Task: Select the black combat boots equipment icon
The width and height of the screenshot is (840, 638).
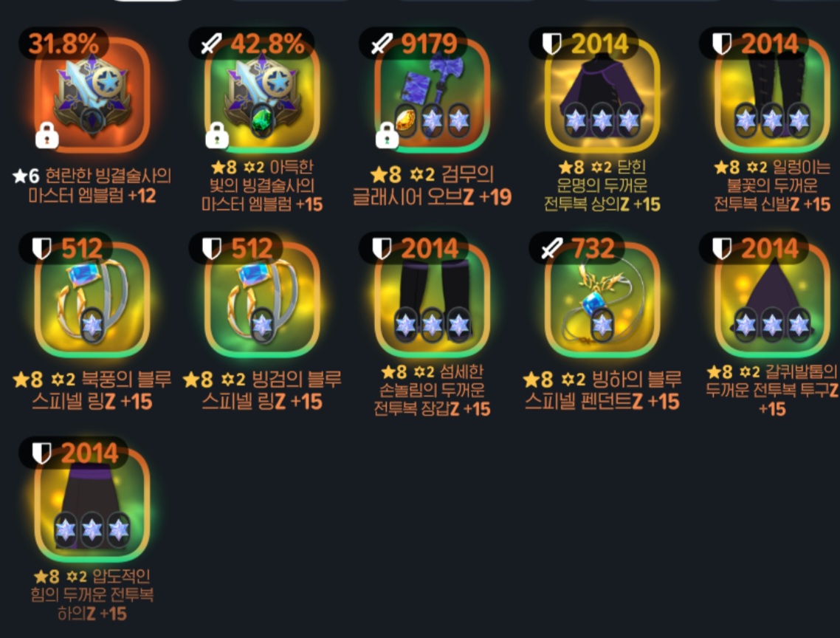Action: [773, 95]
